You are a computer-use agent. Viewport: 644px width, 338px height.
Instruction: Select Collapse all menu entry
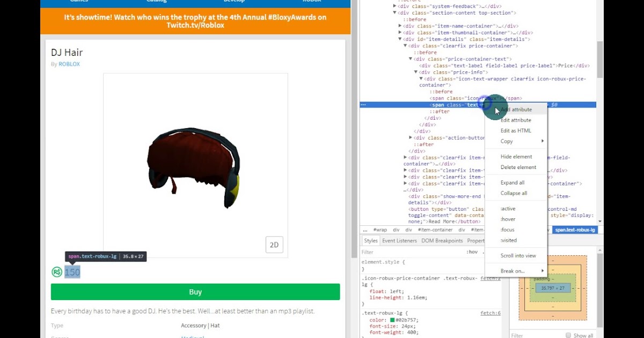click(x=516, y=193)
